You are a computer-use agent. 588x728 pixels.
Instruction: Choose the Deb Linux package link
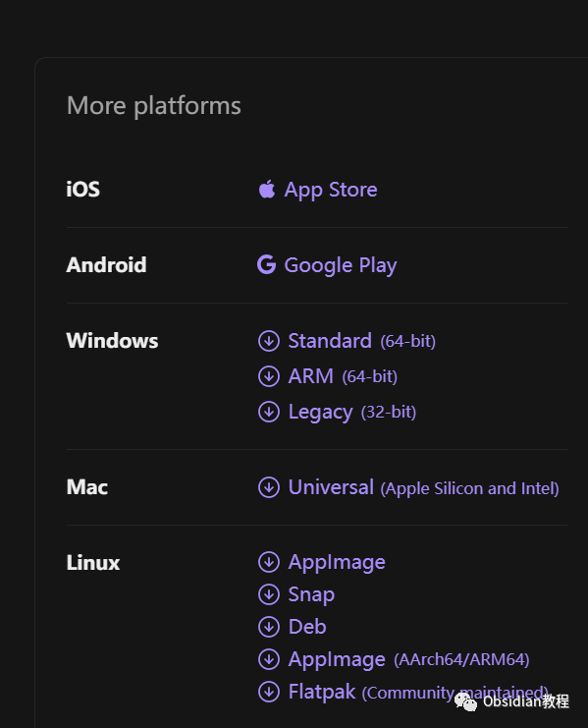[x=307, y=627]
